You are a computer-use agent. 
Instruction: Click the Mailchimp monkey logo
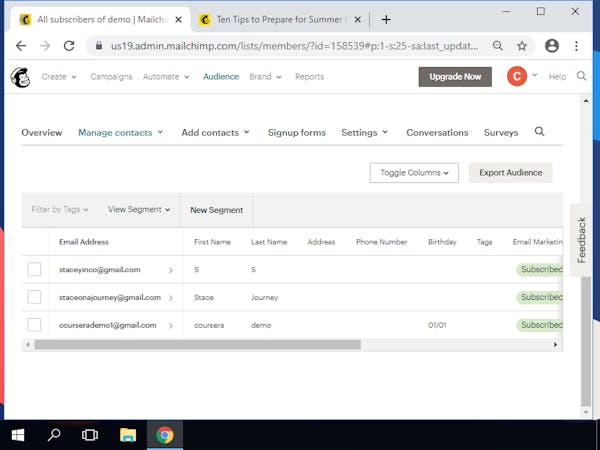[20, 77]
